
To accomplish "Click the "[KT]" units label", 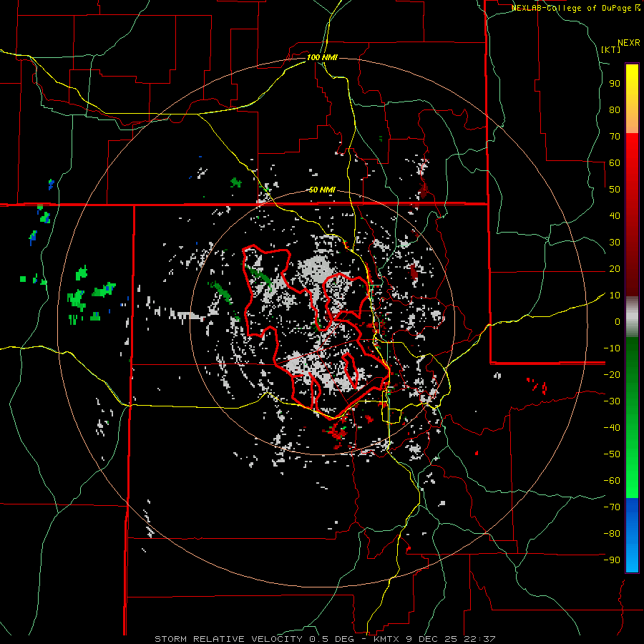I will point(611,49).
